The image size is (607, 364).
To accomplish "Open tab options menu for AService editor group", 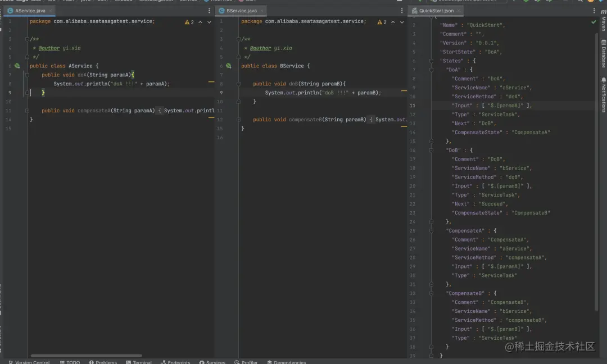I will coord(209,11).
